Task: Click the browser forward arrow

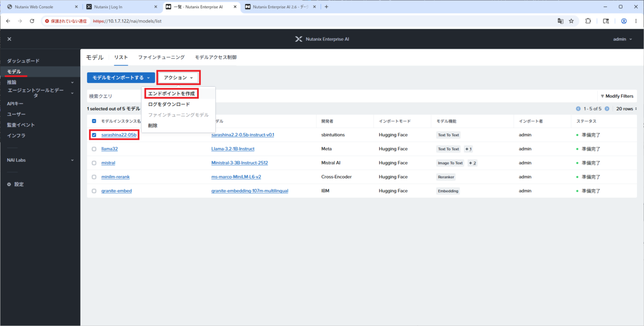Action: click(20, 21)
